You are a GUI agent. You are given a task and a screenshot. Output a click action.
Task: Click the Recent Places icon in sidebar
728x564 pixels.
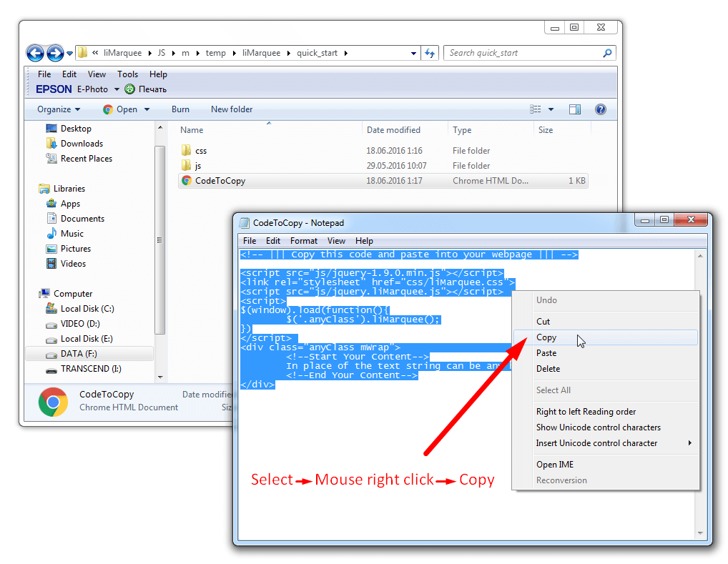51,158
